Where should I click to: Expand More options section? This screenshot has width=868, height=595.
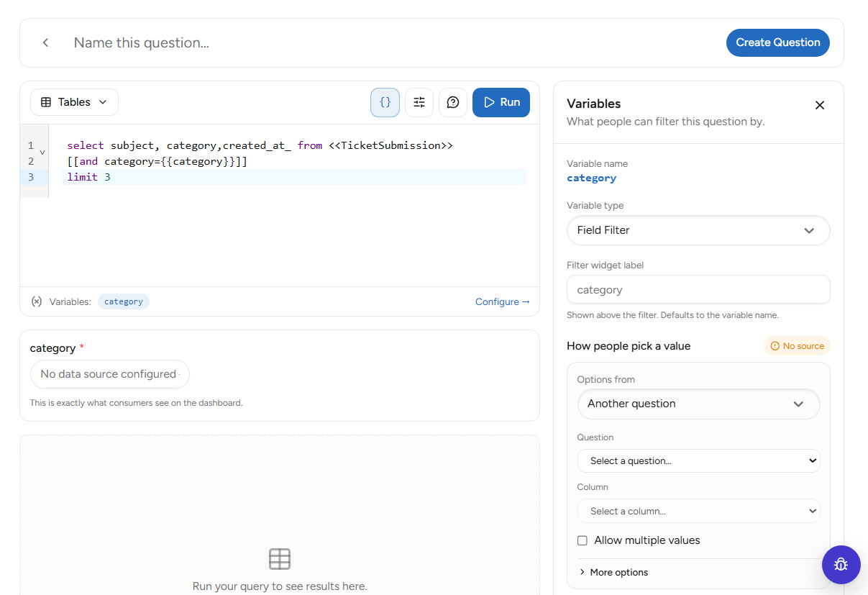tap(613, 573)
